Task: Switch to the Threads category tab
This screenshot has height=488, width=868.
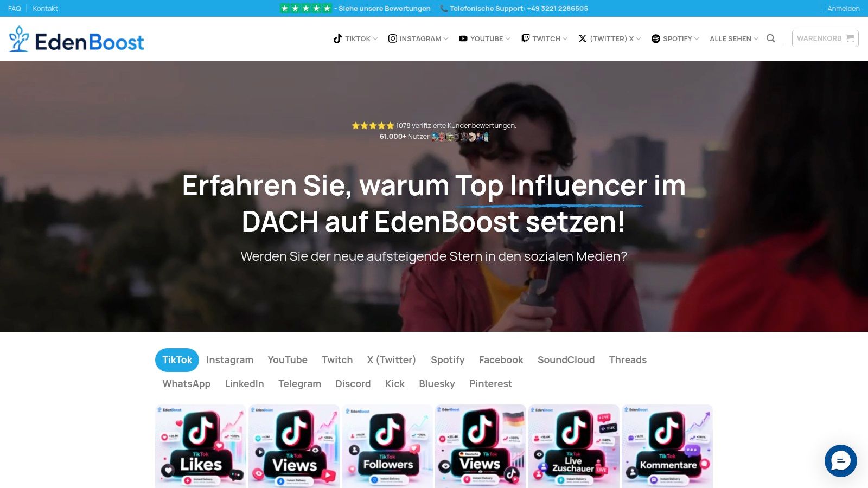Action: 628,360
